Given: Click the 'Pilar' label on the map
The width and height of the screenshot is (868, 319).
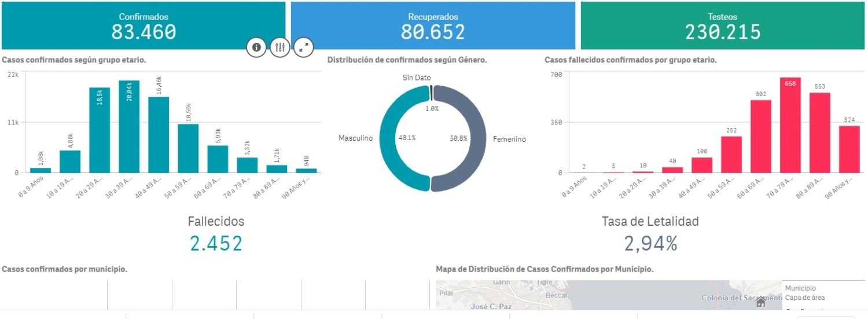Looking at the screenshot, I should 446,294.
